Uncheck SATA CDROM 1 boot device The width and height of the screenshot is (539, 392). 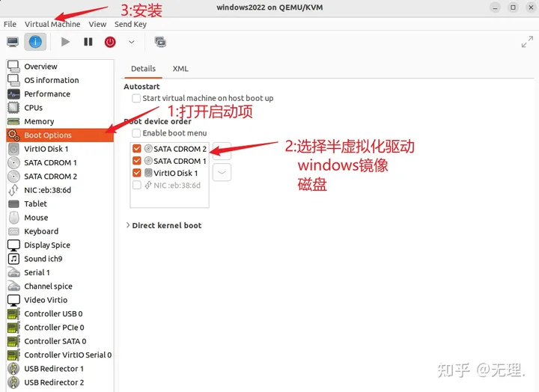(137, 160)
